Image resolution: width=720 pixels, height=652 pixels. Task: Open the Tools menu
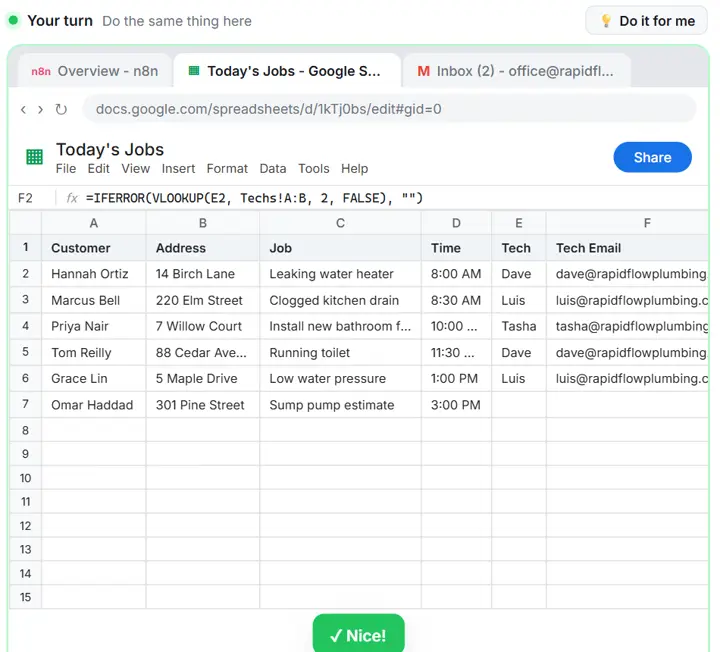pyautogui.click(x=314, y=169)
